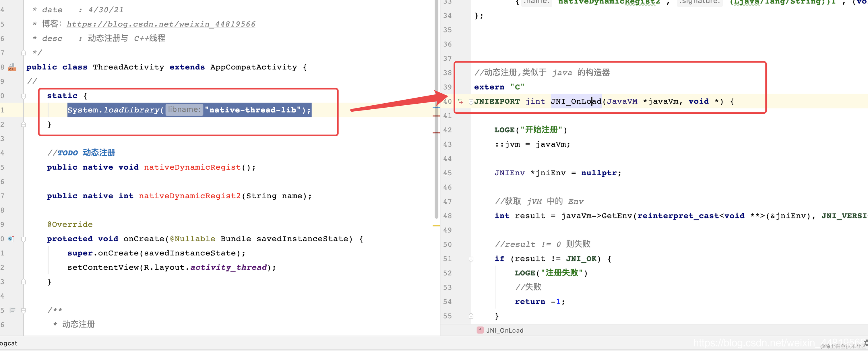Open the blog.csdn.net link in comment
The height and width of the screenshot is (351, 868).
pyautogui.click(x=161, y=24)
